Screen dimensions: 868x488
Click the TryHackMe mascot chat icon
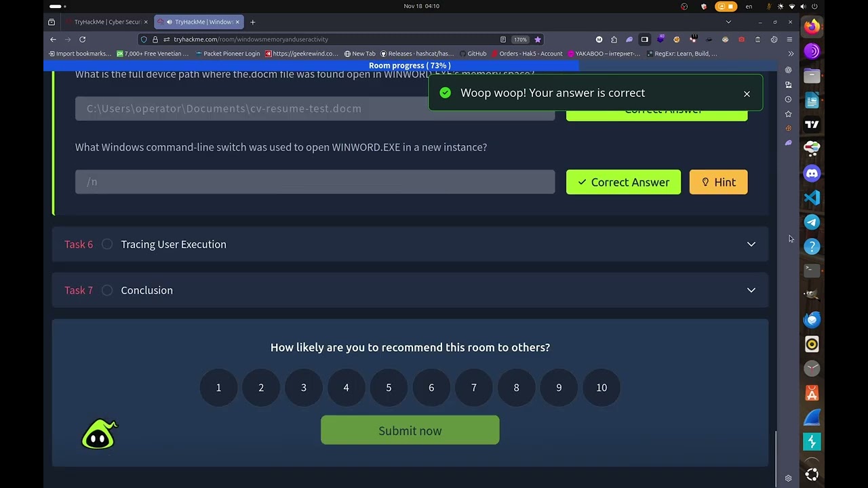99,434
